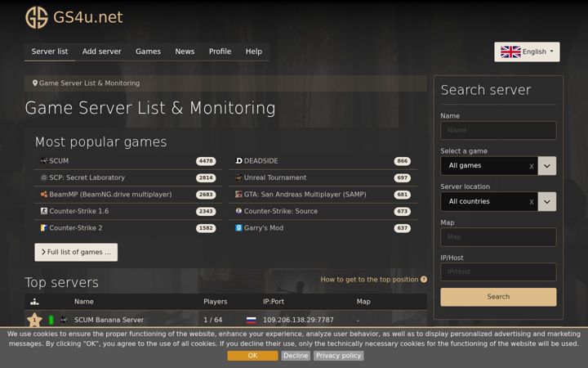
Task: Click the 109.206.138.29:7787 address
Action: pyautogui.click(x=298, y=320)
